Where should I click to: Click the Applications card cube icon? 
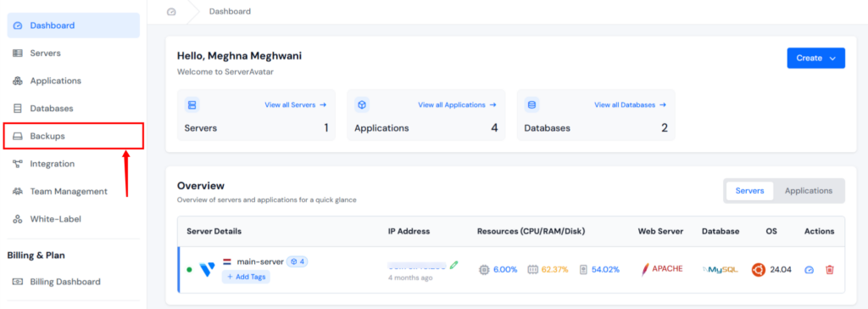coord(362,104)
